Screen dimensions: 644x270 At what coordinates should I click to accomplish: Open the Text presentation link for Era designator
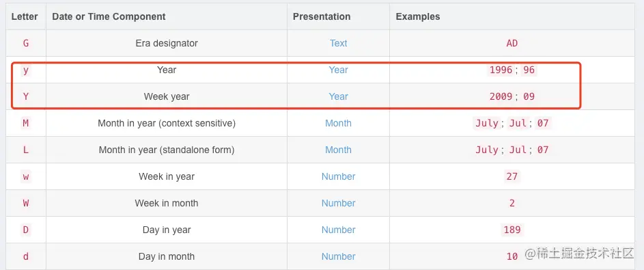coord(338,43)
